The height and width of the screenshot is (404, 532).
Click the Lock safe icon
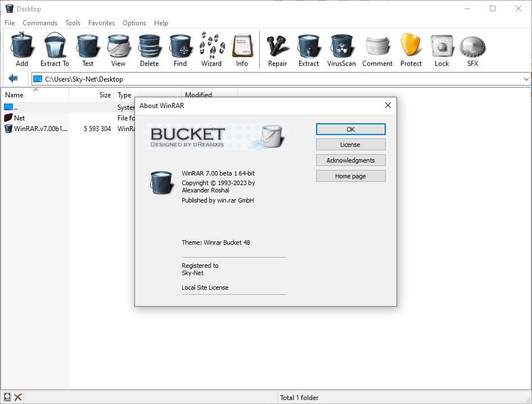pyautogui.click(x=442, y=46)
